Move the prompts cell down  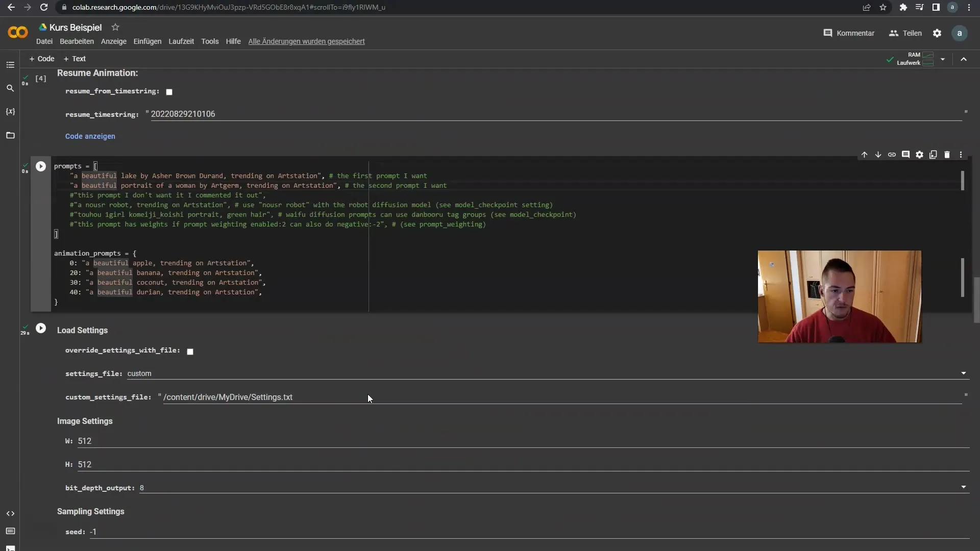click(x=878, y=155)
